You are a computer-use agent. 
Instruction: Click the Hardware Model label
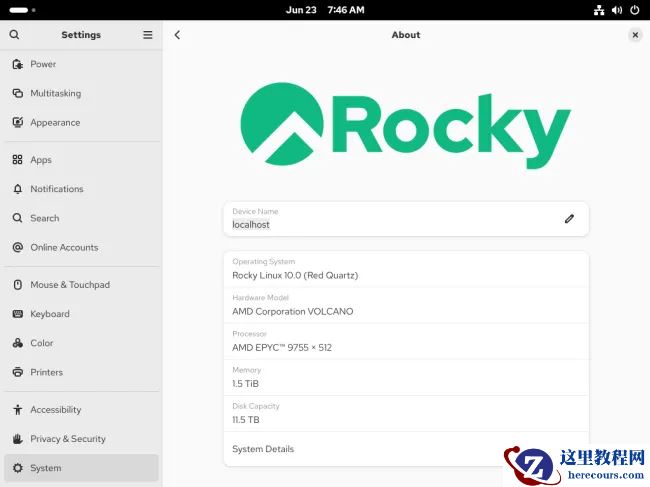(260, 298)
